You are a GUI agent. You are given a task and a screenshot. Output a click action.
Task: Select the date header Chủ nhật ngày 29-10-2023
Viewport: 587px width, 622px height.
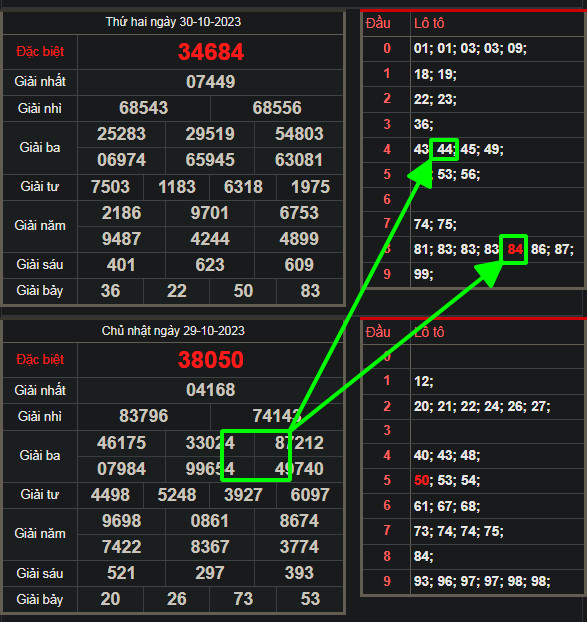173,331
